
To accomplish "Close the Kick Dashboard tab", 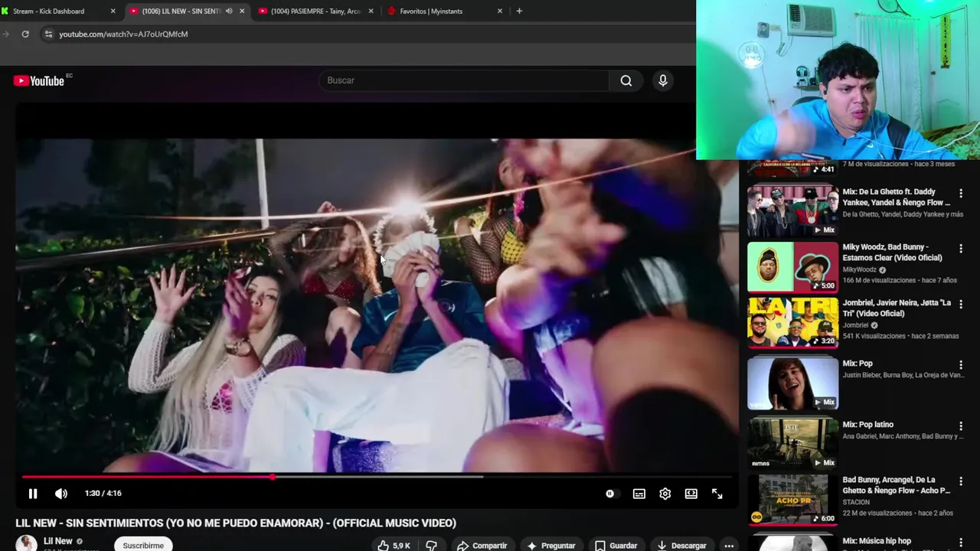I will click(113, 11).
